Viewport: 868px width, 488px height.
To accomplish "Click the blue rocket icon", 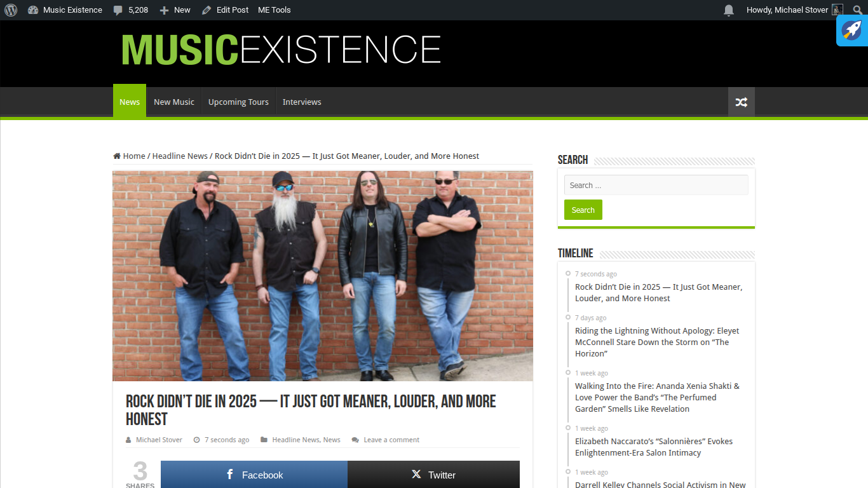I will [x=852, y=30].
